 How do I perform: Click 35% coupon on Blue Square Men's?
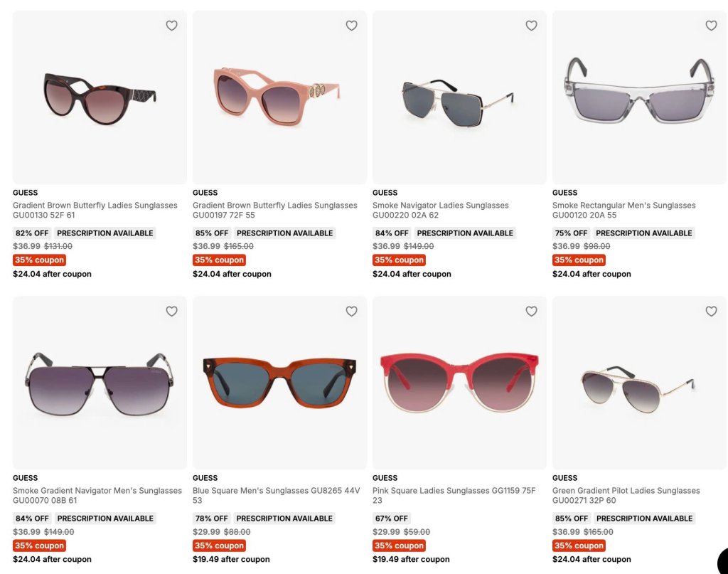pos(219,546)
